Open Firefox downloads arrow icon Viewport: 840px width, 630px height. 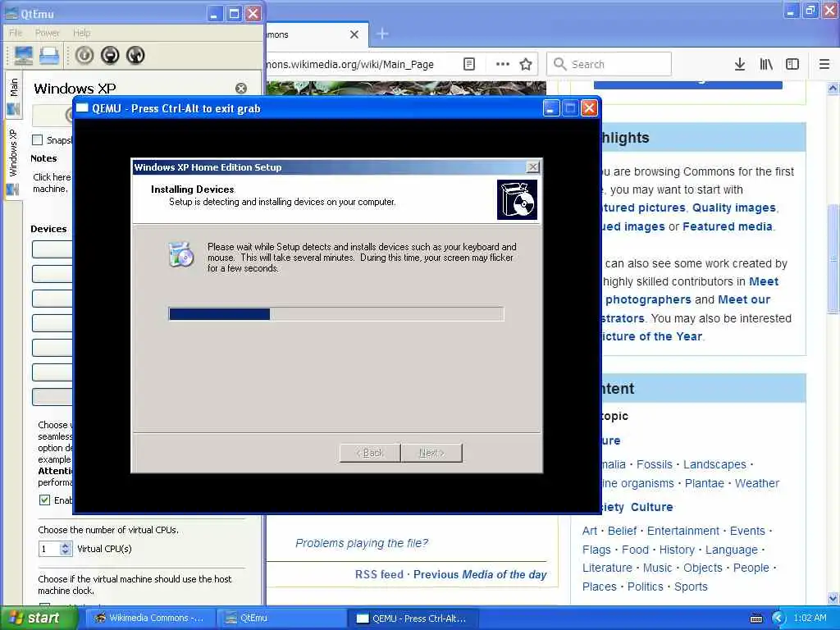740,64
